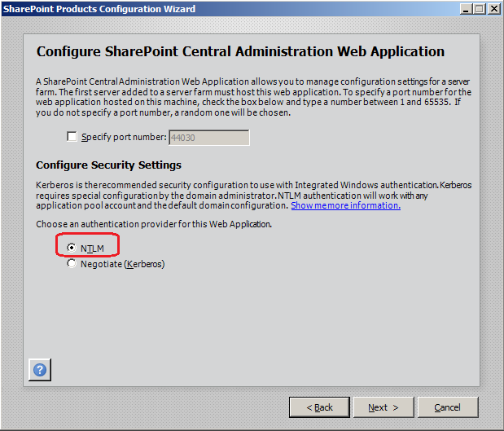Minimize the Configuration Wizard window

pos(466,9)
